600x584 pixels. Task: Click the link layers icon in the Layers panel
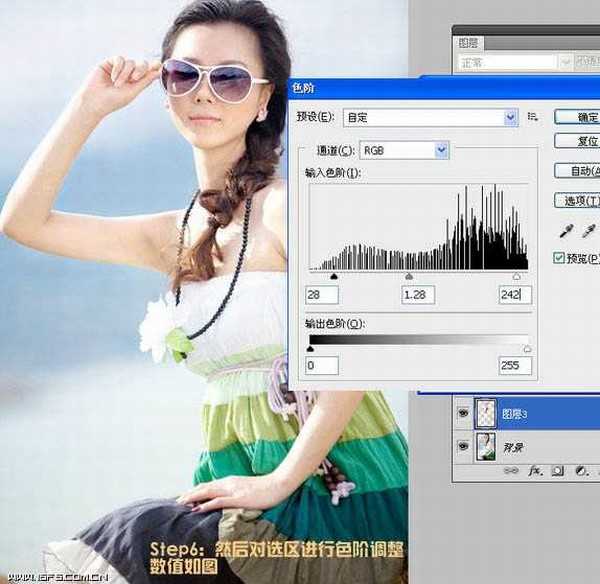[x=514, y=469]
